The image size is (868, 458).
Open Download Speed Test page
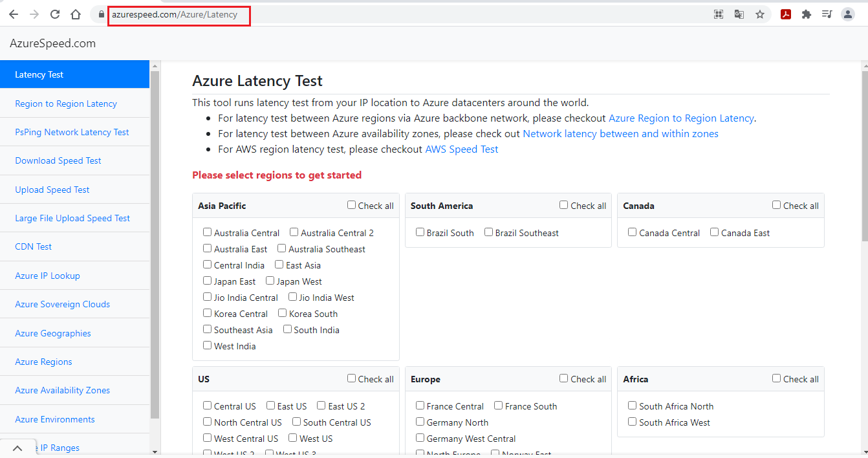[x=75, y=160]
